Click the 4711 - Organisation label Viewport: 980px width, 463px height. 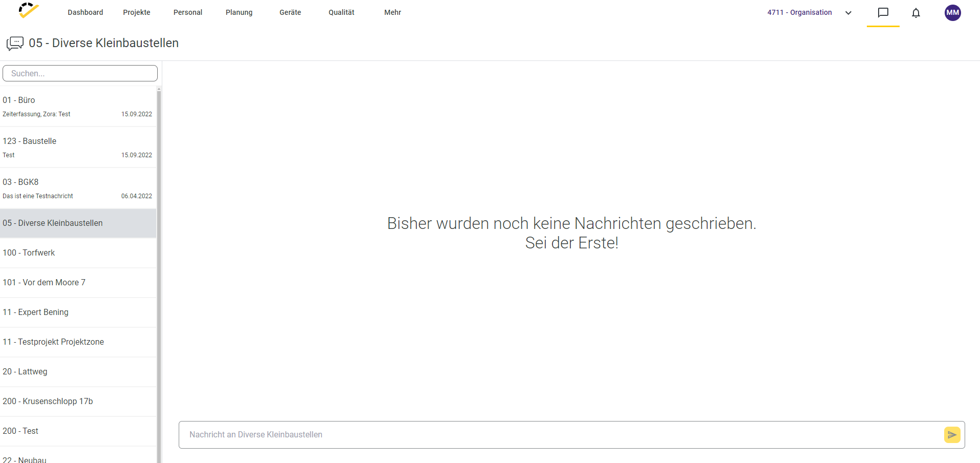click(799, 12)
